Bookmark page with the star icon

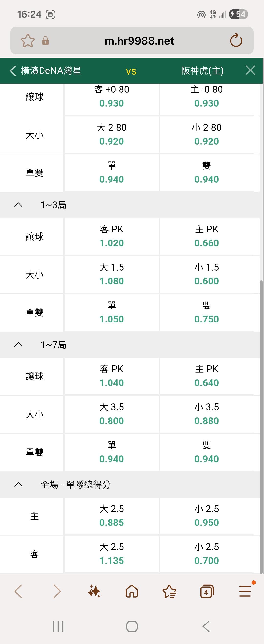point(28,40)
